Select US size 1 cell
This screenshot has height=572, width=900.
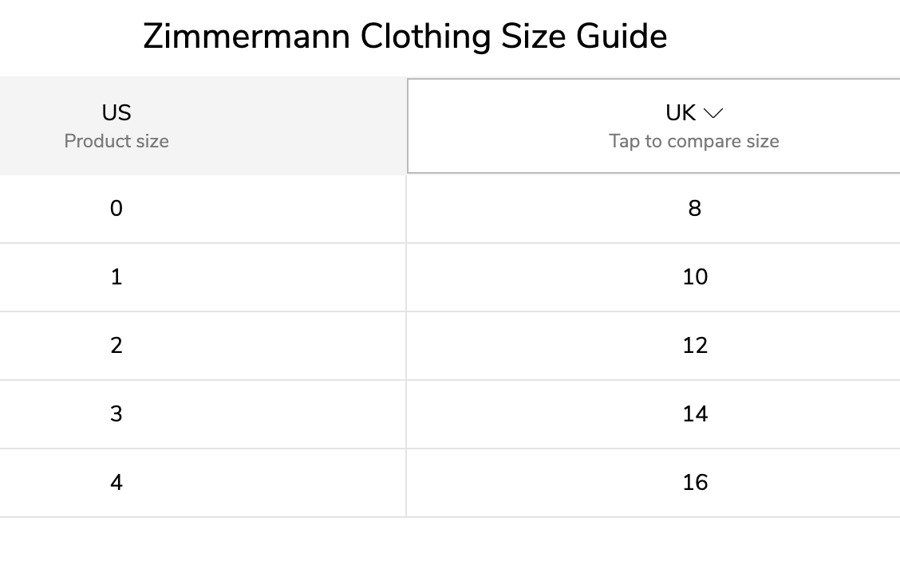coord(203,278)
